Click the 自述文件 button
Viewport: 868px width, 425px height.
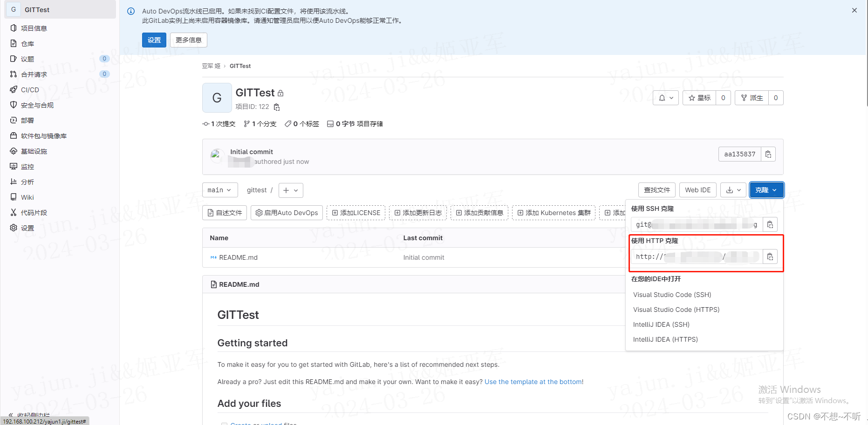click(225, 213)
